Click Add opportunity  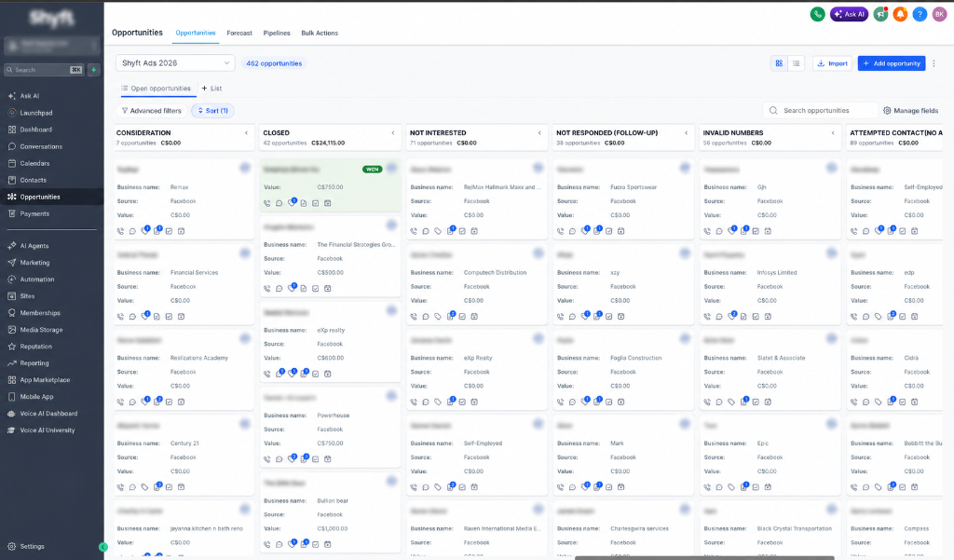[x=892, y=63]
